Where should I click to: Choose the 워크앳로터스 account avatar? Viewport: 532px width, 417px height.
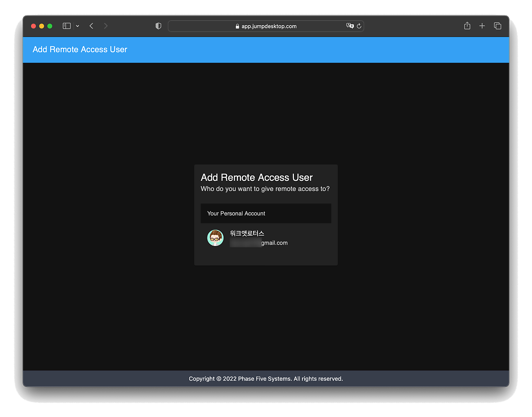pos(215,238)
